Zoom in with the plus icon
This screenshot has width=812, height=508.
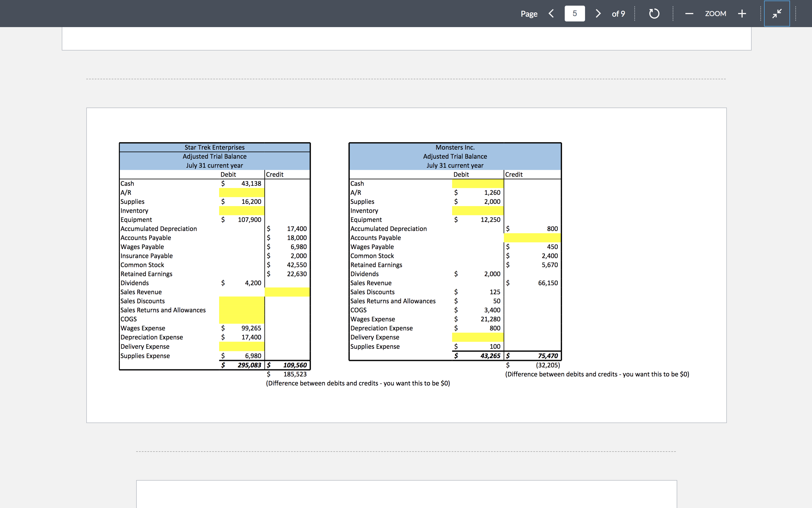pyautogui.click(x=742, y=14)
